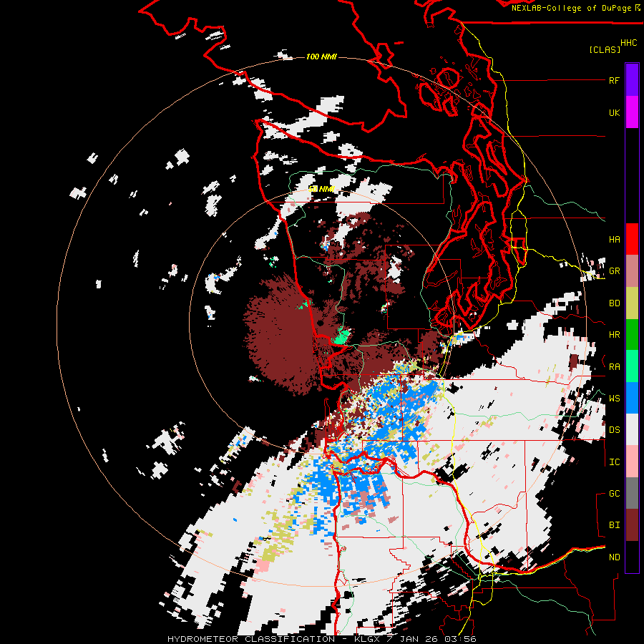Click the 'ND' legend label text
The height and width of the screenshot is (644, 644).
point(614,557)
